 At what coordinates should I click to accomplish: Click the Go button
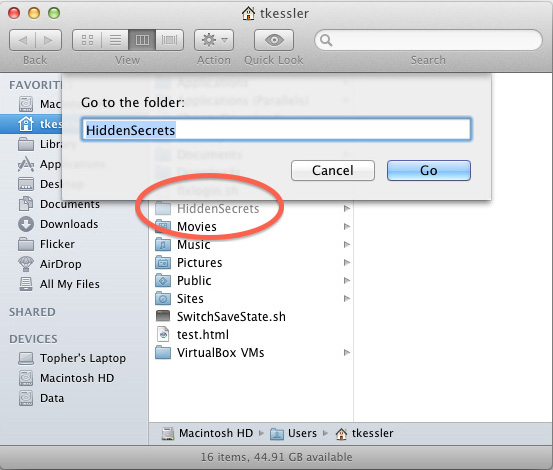click(429, 171)
